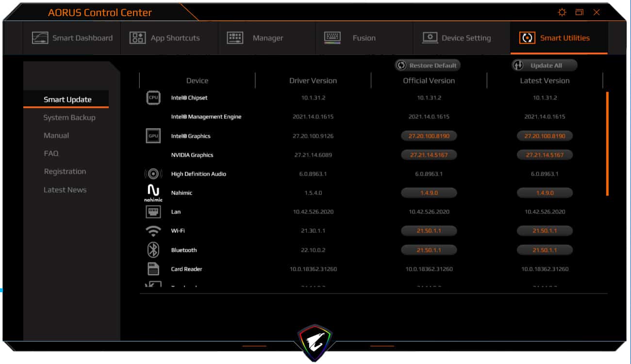Select the Card Reader icon
Viewport: 631px width, 364px height.
[x=153, y=268]
